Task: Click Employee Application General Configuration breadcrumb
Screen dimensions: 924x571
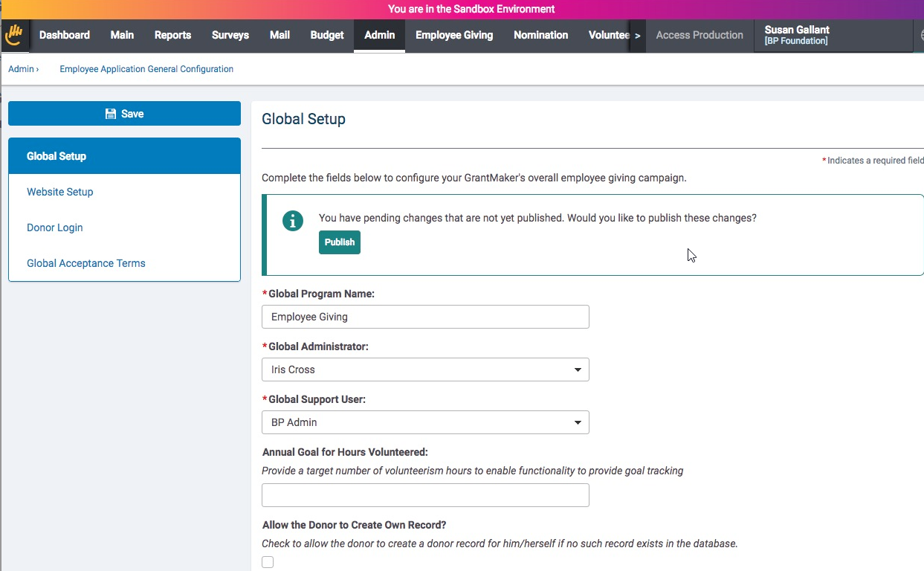Action: (x=146, y=69)
